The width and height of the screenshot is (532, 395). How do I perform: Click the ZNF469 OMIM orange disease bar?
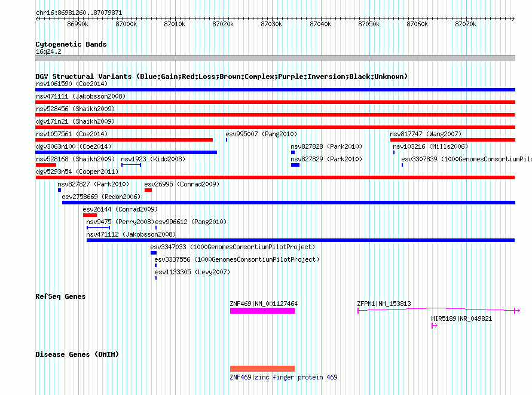tap(262, 369)
